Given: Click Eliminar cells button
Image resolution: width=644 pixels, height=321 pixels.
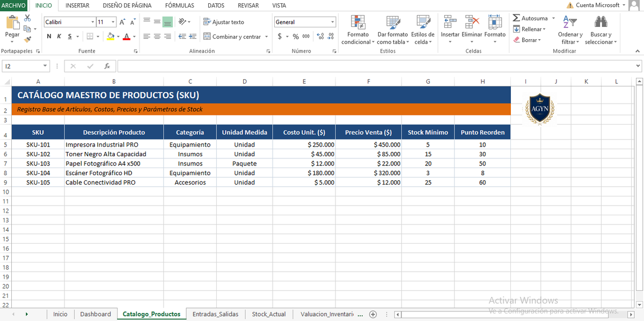Looking at the screenshot, I should click(x=472, y=28).
